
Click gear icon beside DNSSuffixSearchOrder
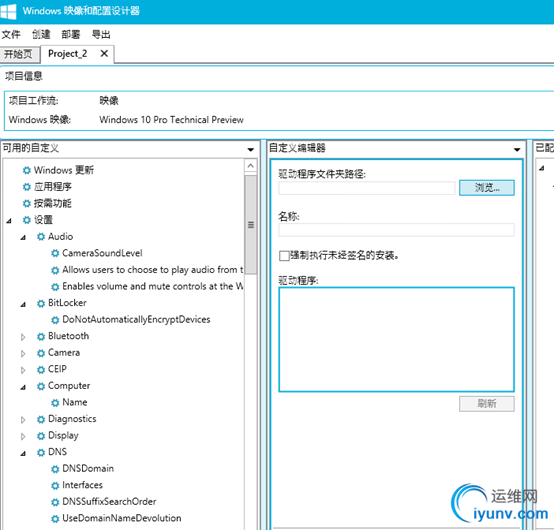pyautogui.click(x=55, y=502)
